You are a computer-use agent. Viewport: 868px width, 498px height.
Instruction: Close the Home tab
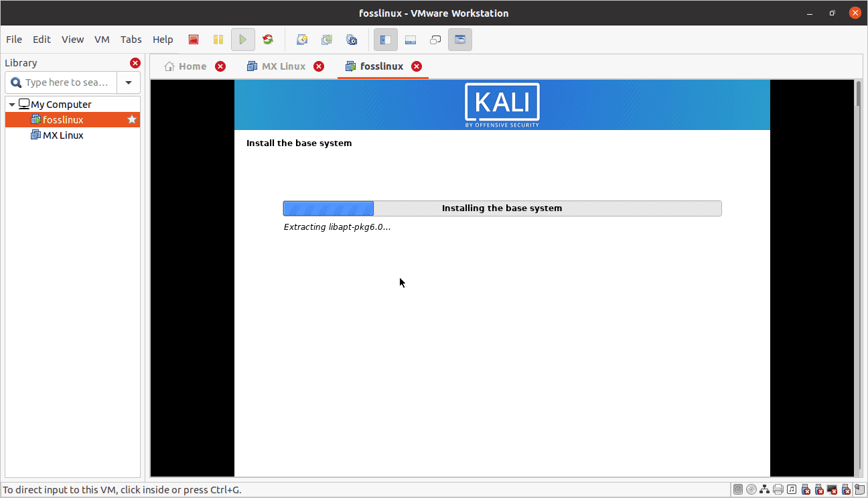point(220,66)
